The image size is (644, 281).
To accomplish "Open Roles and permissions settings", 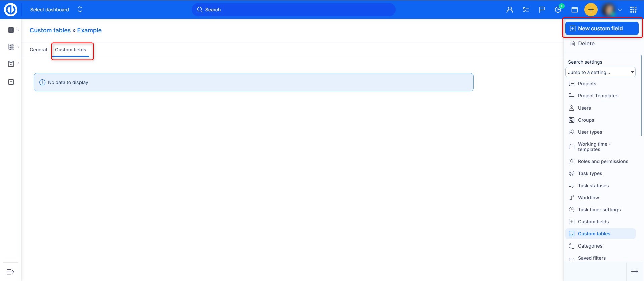I will click(x=602, y=161).
